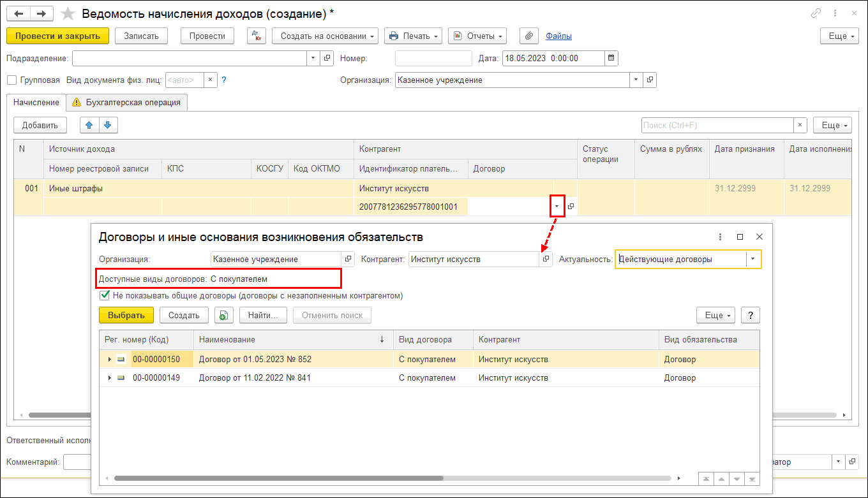
Task: Open the Файлы link
Action: (x=558, y=36)
